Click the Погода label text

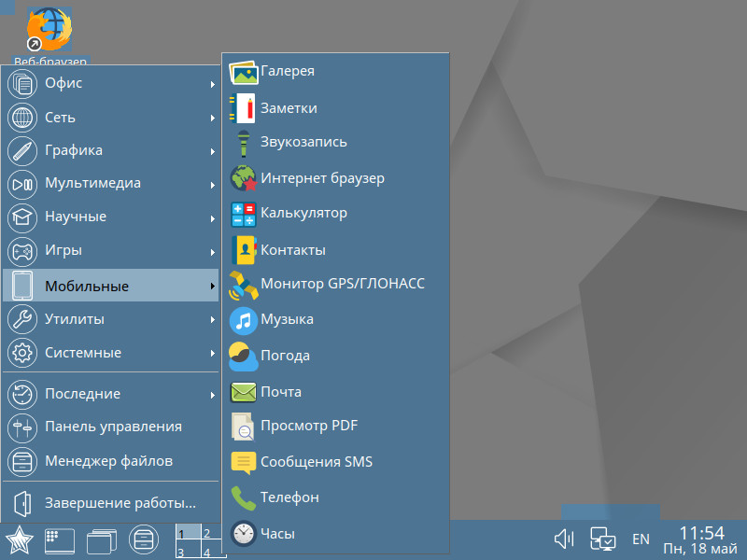coord(286,356)
